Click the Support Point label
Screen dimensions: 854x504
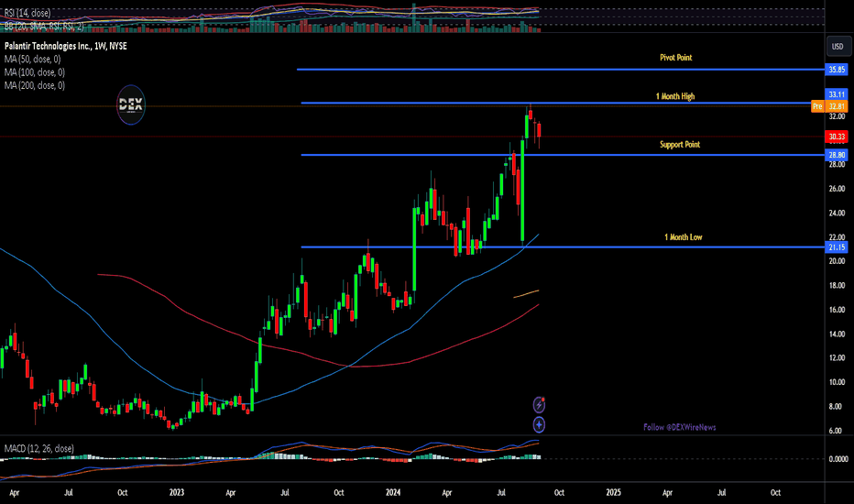click(680, 145)
